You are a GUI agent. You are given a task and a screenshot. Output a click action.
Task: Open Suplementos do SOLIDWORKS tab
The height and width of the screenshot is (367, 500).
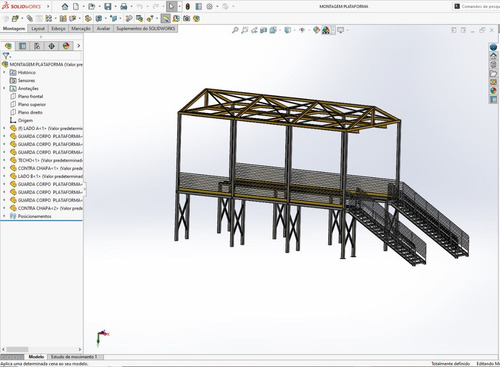146,29
